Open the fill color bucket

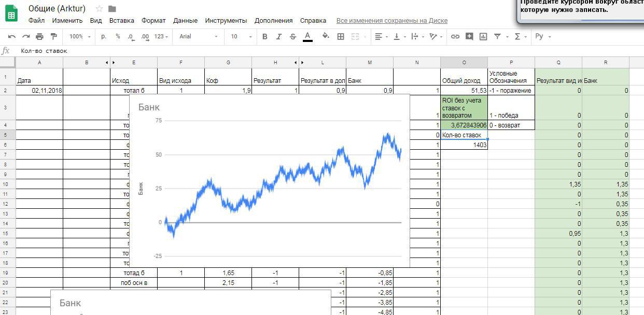(326, 37)
